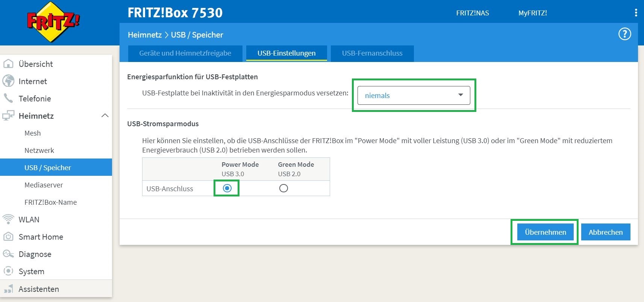The height and width of the screenshot is (302, 644).
Task: Click the Internet globe icon
Action: point(8,81)
